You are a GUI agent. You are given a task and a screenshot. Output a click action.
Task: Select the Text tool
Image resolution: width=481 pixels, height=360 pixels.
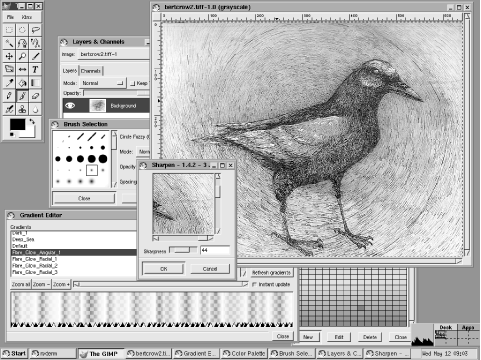coord(35,69)
